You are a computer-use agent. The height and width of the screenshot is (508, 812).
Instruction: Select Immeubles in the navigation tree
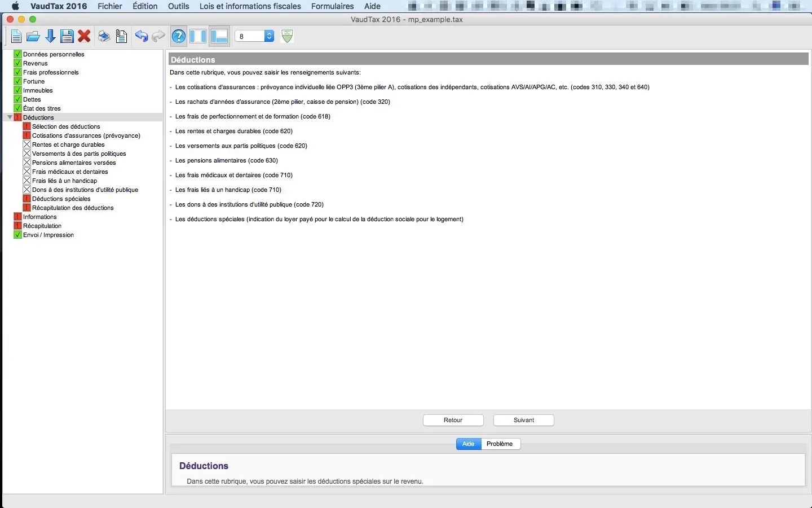pyautogui.click(x=38, y=90)
